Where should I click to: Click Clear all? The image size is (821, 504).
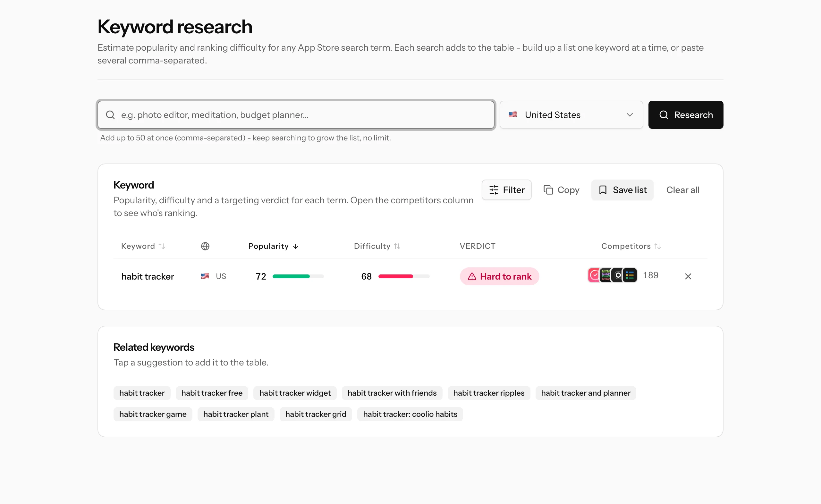(x=682, y=190)
